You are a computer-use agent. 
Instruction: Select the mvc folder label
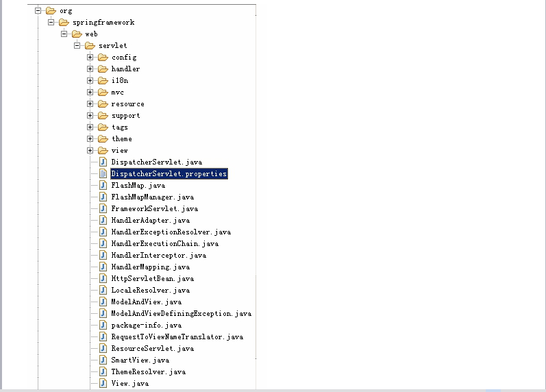tap(118, 93)
